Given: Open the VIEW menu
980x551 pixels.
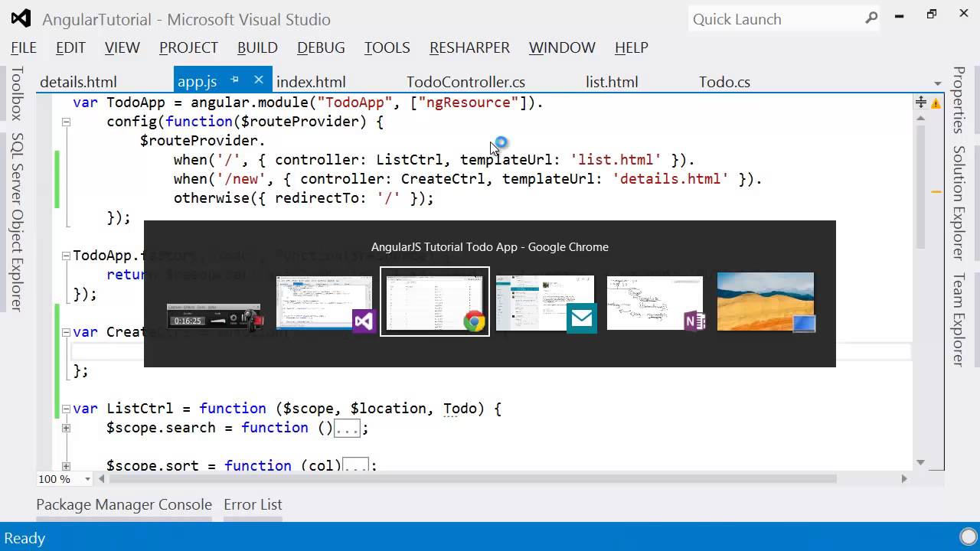Looking at the screenshot, I should tap(122, 47).
